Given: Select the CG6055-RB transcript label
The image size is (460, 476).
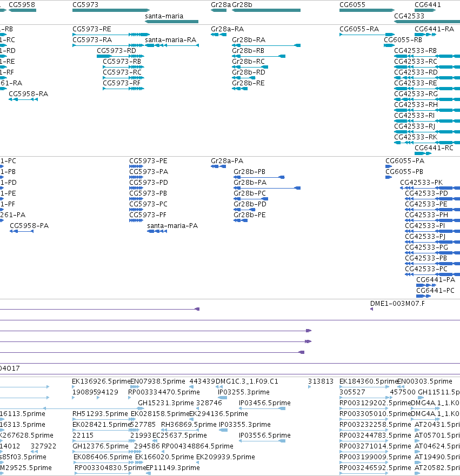Looking at the screenshot, I should pyautogui.click(x=403, y=40).
